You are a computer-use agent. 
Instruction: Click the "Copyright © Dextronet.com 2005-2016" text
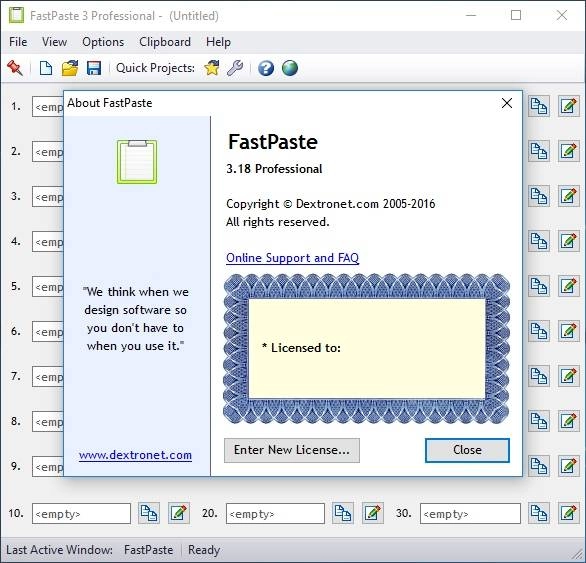pyautogui.click(x=331, y=204)
